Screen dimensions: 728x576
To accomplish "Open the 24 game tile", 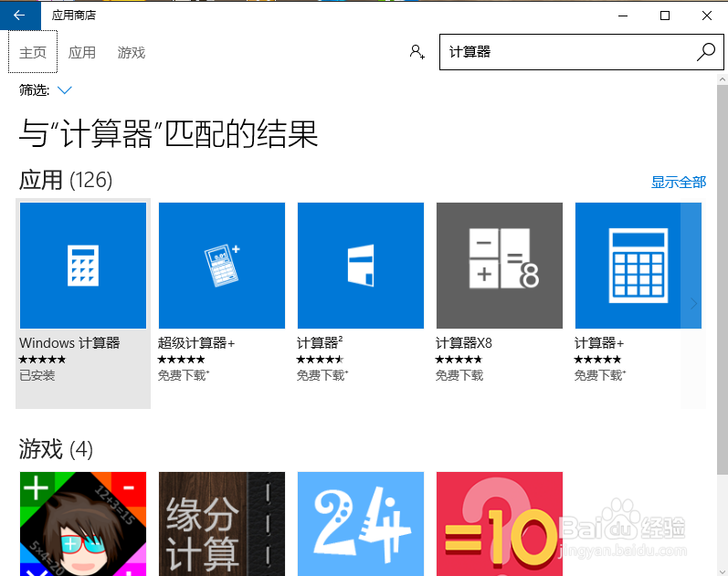I will point(361,524).
